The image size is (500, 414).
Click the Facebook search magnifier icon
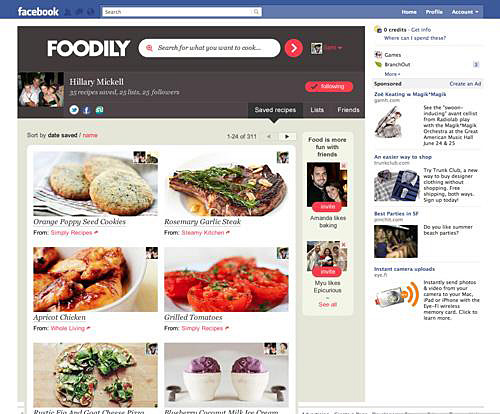pos(256,12)
